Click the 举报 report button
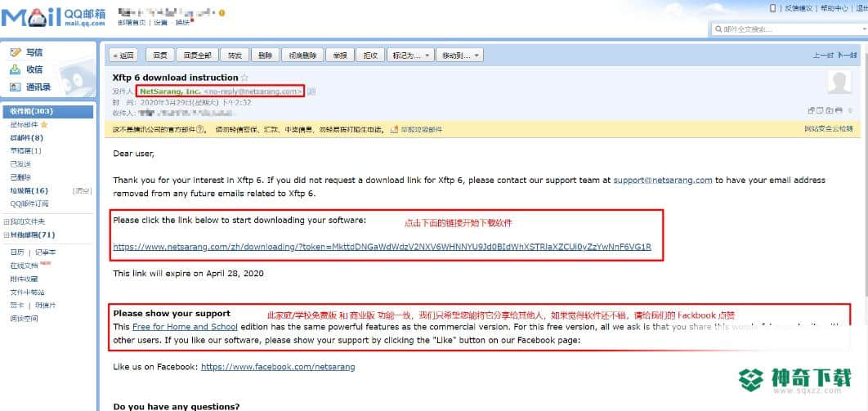868x411 pixels. tap(340, 56)
